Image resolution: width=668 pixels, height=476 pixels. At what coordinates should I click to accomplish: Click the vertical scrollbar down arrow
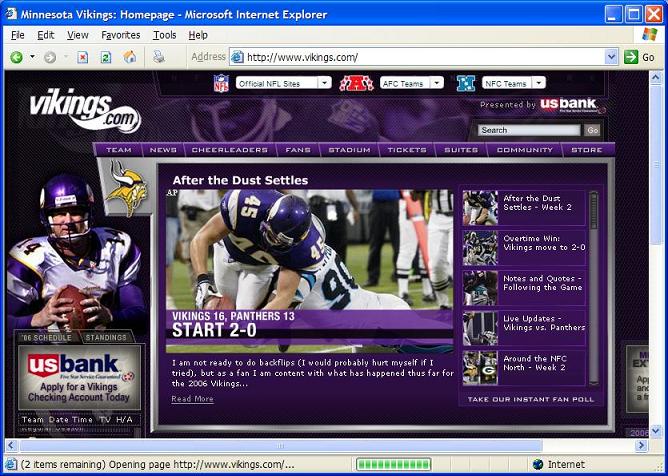[656, 431]
